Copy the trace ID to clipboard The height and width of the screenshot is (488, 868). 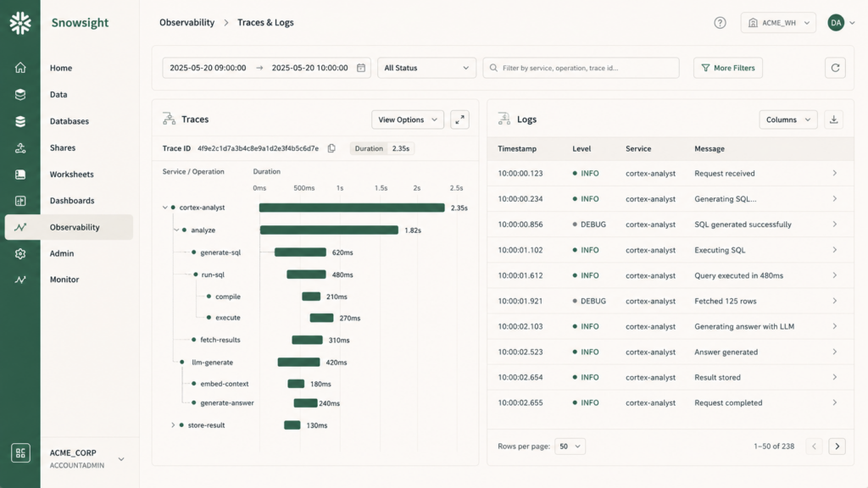(331, 148)
